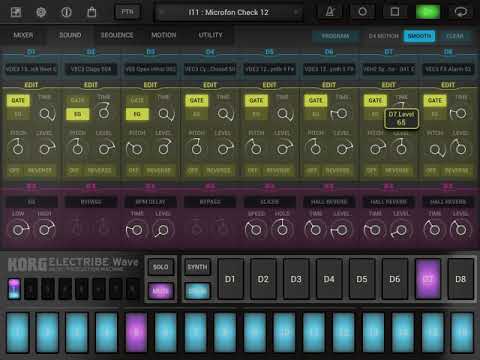Toggle GATE on drum part D6

(316, 100)
